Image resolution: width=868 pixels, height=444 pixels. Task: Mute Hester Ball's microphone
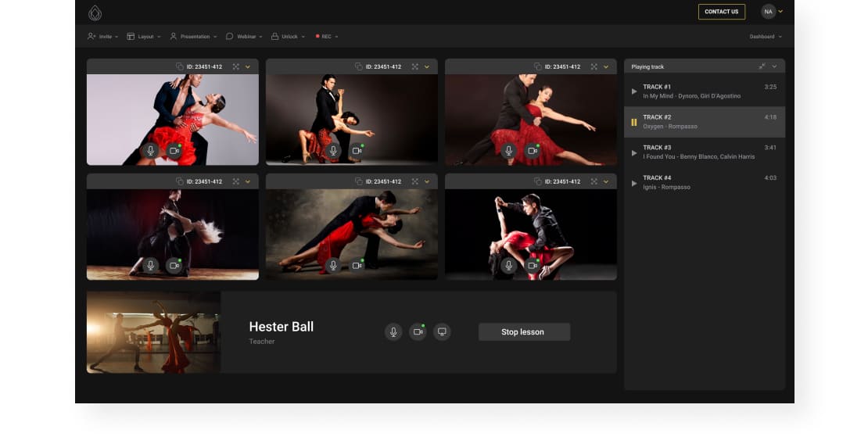tap(393, 332)
